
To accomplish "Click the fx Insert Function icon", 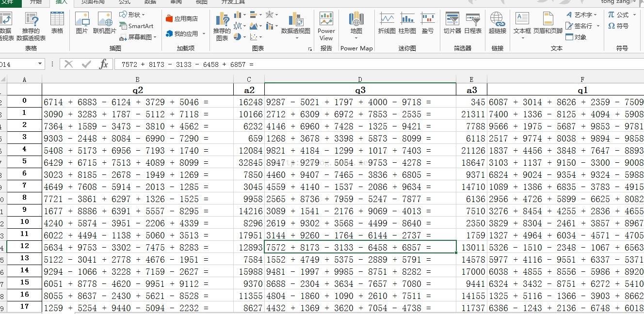I will (103, 64).
